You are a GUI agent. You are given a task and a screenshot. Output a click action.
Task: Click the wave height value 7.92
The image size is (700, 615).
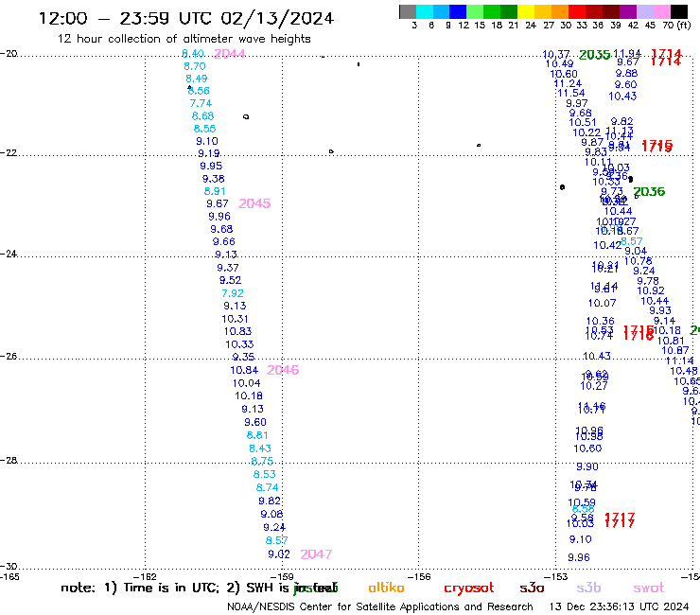coord(233,293)
